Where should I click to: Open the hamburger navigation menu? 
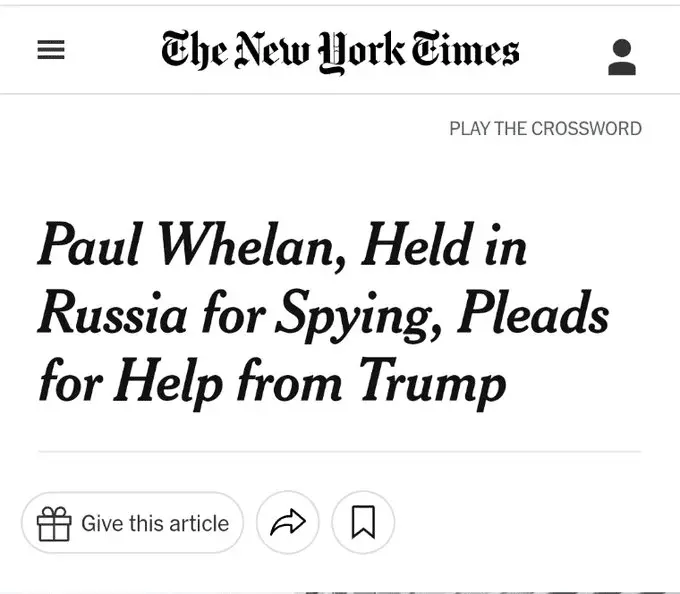click(51, 50)
